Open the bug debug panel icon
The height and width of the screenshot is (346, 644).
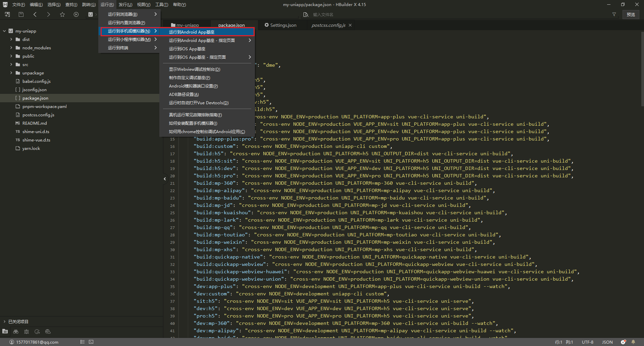(26, 332)
